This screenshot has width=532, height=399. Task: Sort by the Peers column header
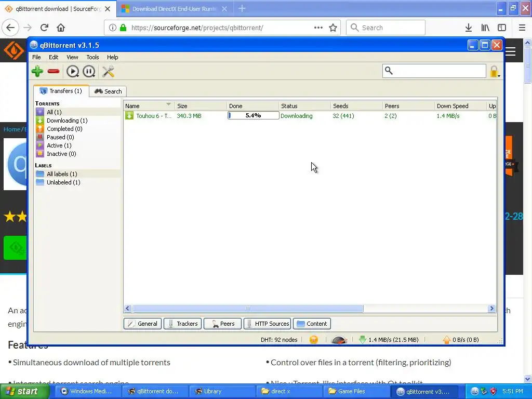click(408, 106)
